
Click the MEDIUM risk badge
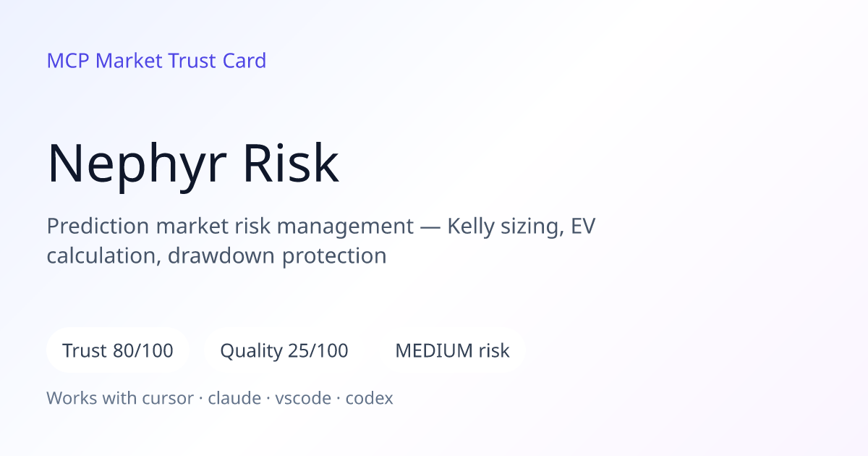[x=452, y=351]
